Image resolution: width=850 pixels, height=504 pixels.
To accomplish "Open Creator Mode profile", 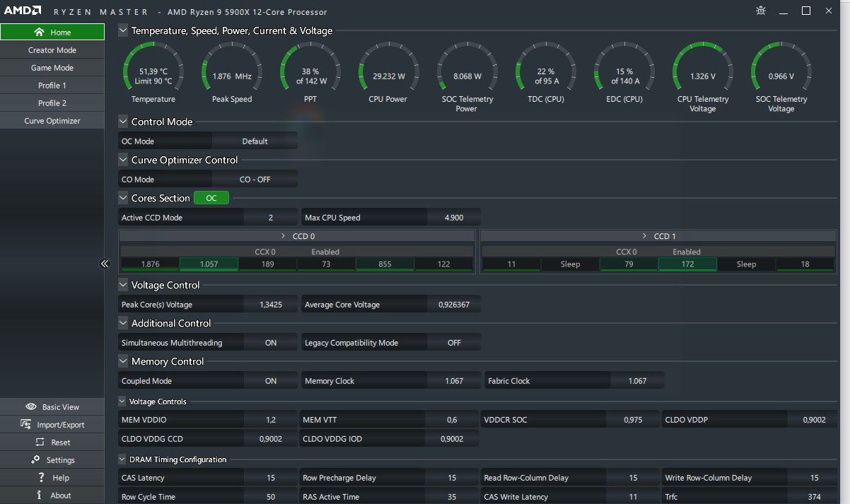I will point(52,50).
